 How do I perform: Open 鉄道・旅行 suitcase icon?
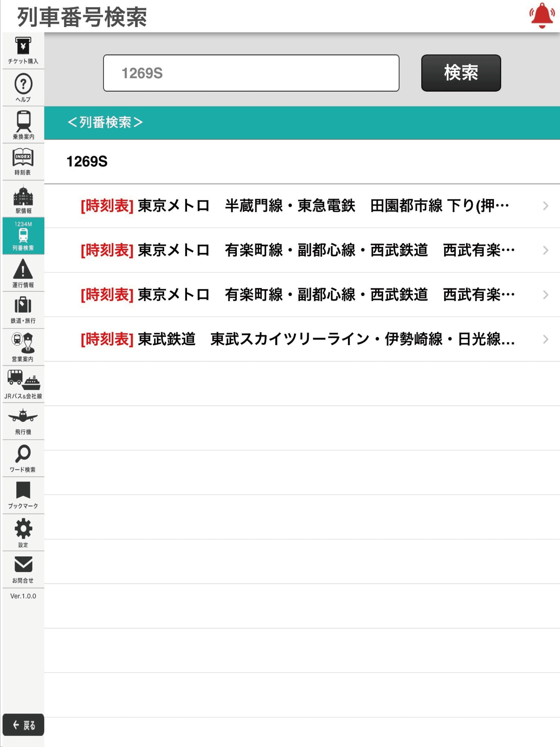coord(23,310)
